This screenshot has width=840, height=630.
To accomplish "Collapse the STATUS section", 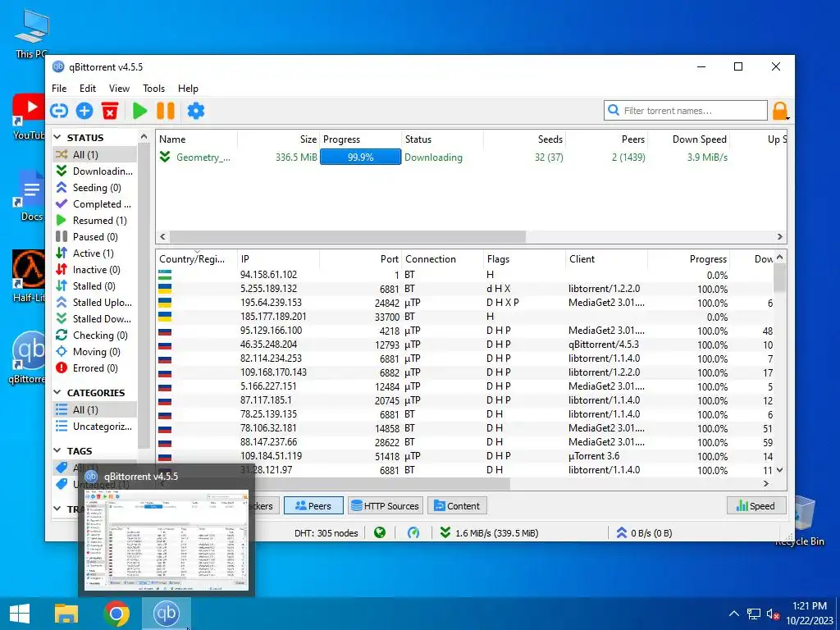I will tap(57, 138).
